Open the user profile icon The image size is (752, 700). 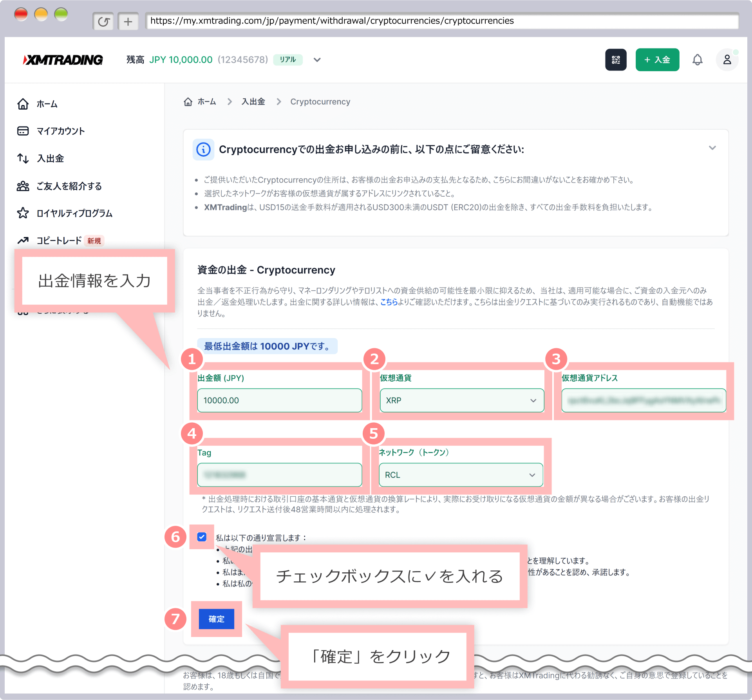coord(727,60)
